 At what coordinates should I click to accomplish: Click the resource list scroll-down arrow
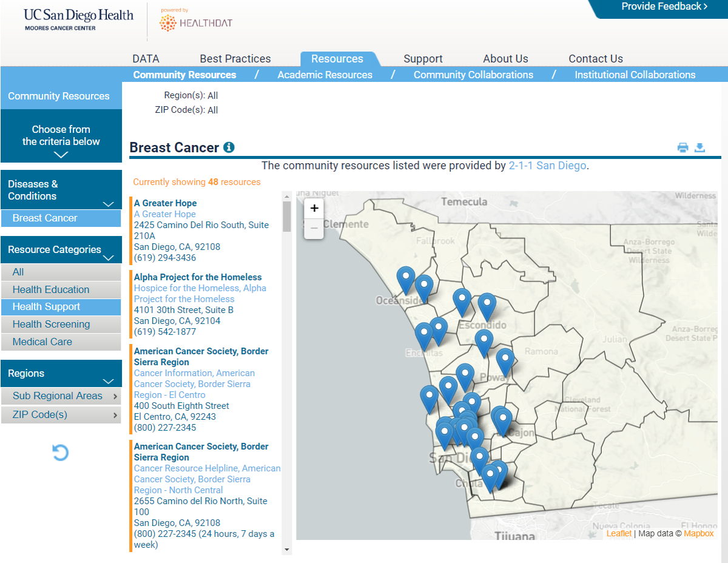click(x=287, y=550)
